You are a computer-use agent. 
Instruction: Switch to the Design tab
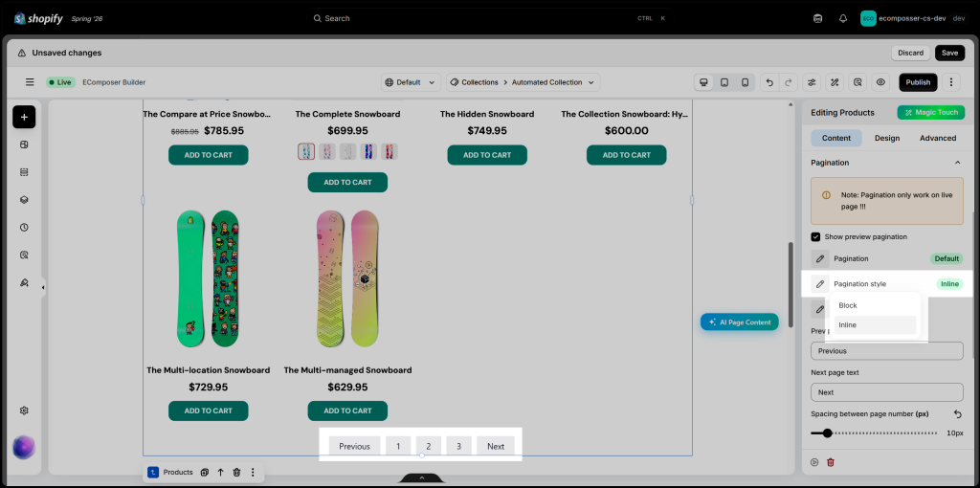(x=887, y=138)
